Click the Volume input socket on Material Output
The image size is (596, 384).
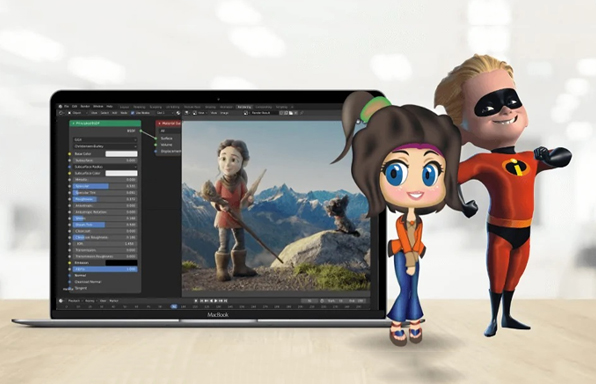[x=155, y=145]
